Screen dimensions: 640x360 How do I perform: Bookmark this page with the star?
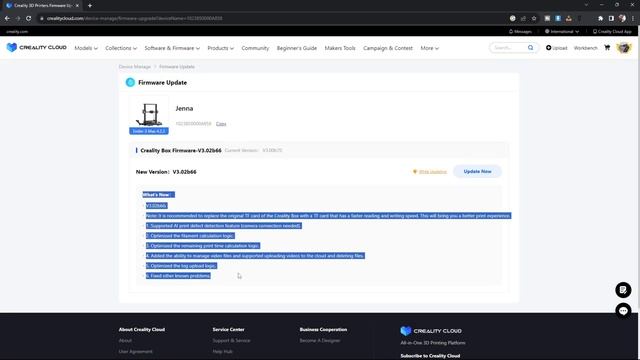[533, 18]
